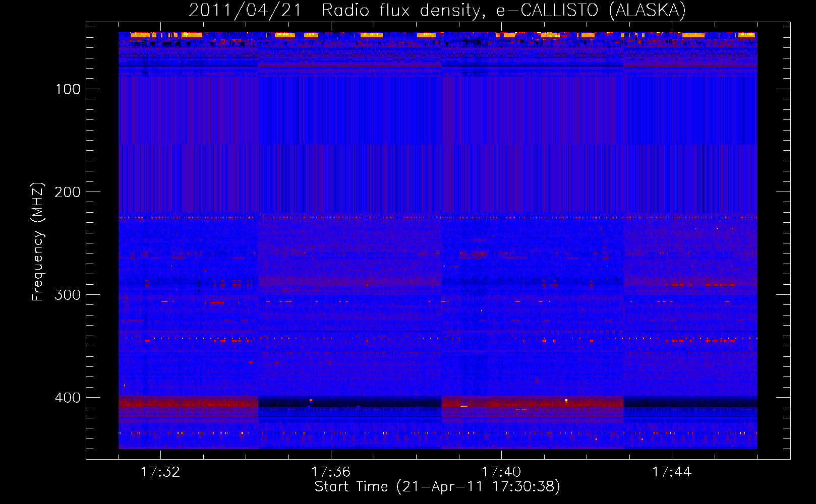Click the 'Frequency (MHZ)' y-axis label
Screen dimensions: 816x504
click(x=38, y=241)
